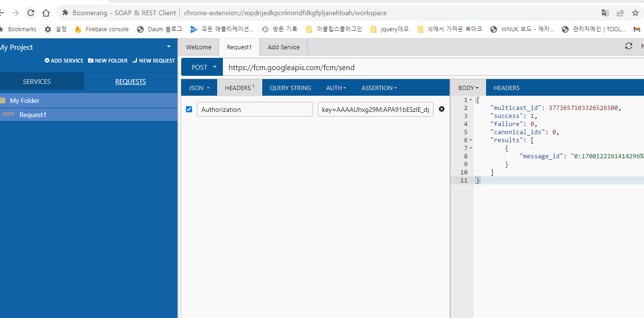
Task: Open the 방문 기록 history bookmark
Action: point(280,29)
